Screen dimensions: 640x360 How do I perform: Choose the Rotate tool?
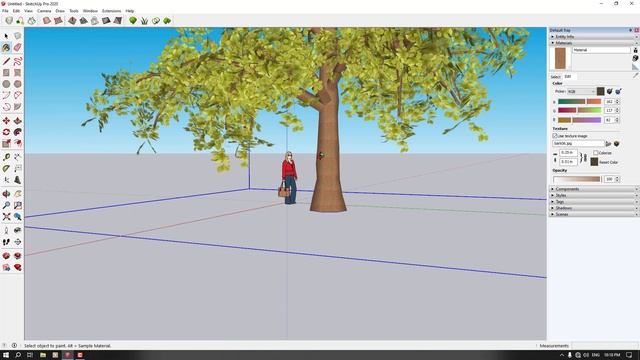(6, 132)
